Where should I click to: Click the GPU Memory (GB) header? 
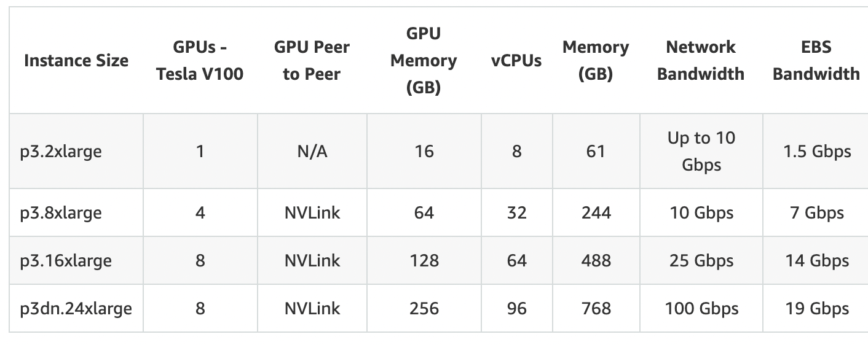(x=424, y=61)
